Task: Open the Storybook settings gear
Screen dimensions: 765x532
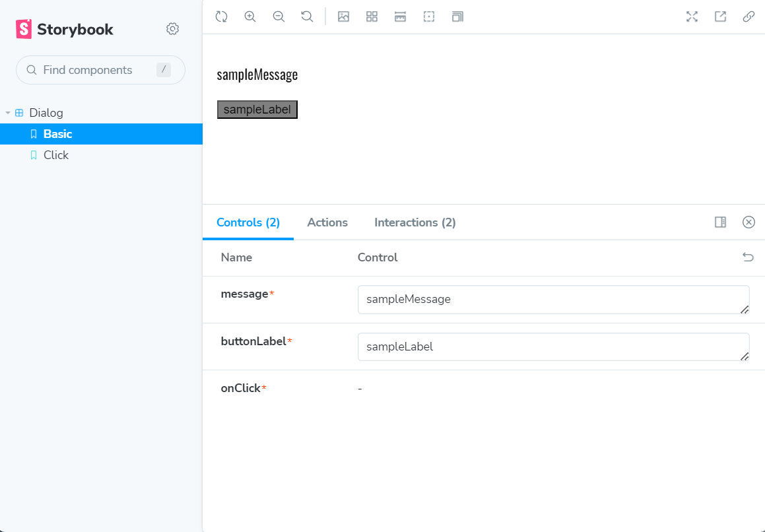Action: [x=172, y=29]
